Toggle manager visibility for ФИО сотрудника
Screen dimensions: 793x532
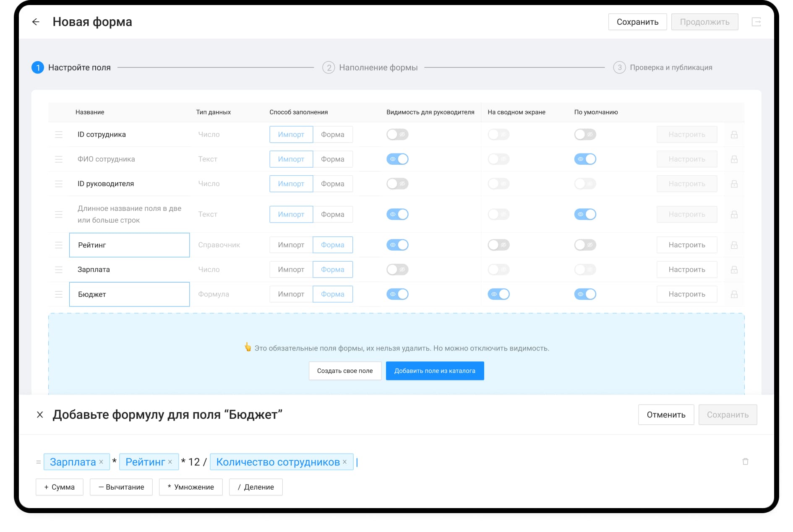click(x=397, y=159)
